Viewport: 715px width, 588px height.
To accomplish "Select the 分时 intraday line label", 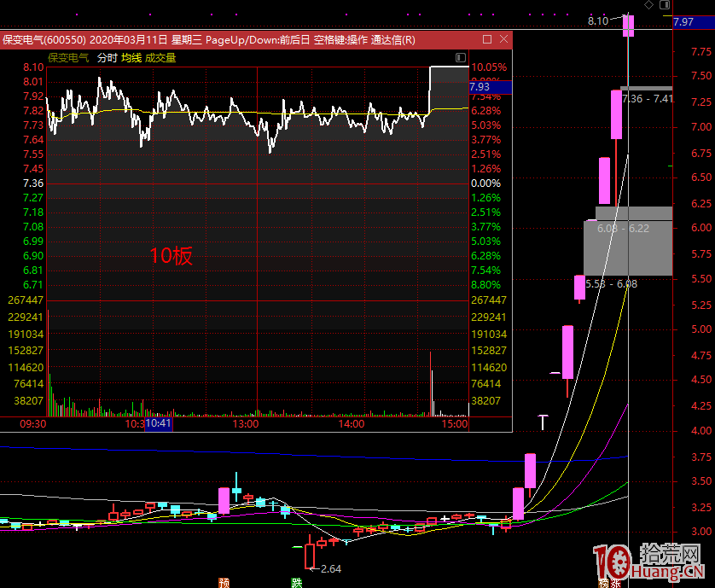I will [x=108, y=58].
